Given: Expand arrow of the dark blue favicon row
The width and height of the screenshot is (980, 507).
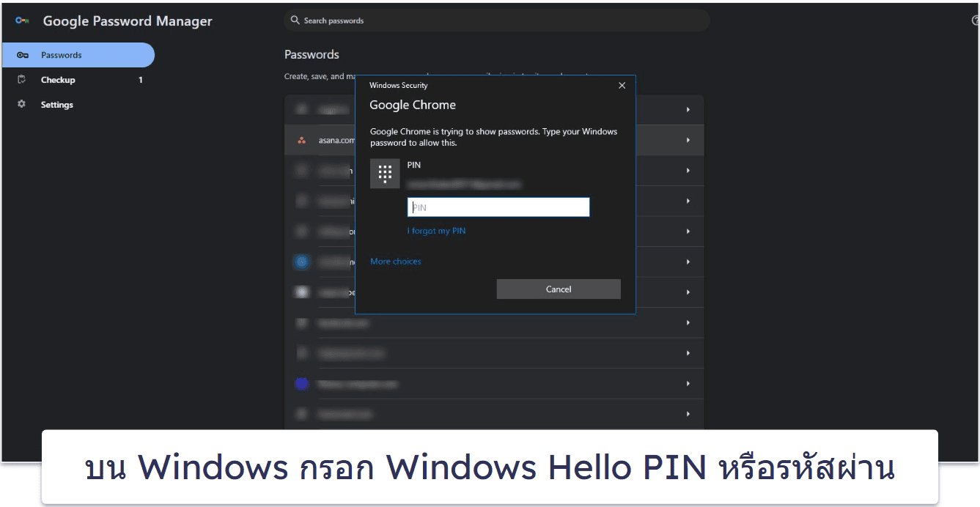Looking at the screenshot, I should tap(688, 383).
